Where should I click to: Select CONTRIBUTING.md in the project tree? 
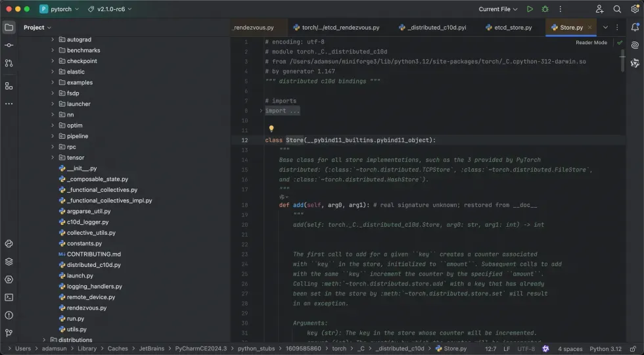(93, 254)
